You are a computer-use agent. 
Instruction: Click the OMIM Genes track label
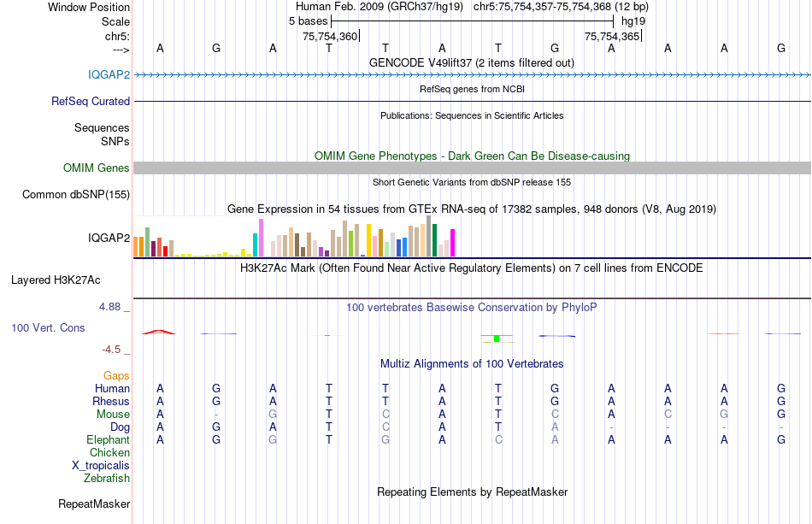click(x=96, y=168)
